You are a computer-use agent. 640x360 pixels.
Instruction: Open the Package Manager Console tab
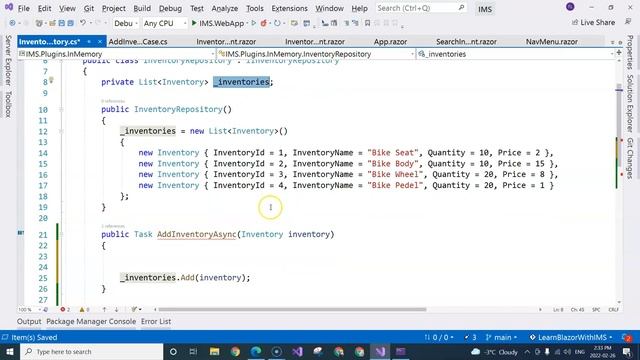91,321
